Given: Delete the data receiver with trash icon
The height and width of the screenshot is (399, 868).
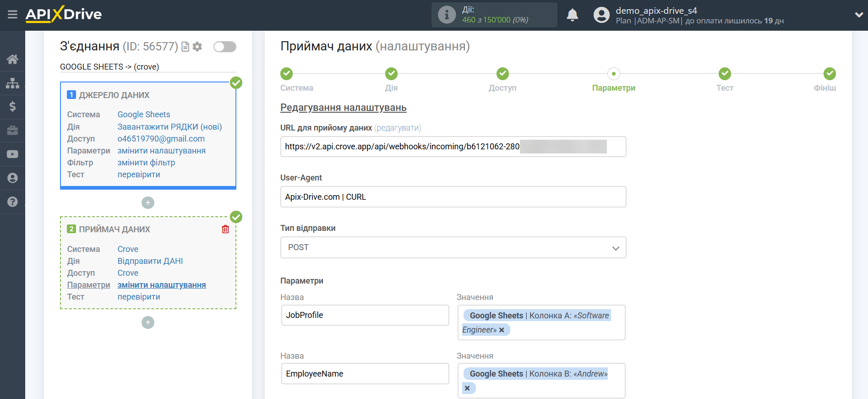Looking at the screenshot, I should tap(225, 229).
